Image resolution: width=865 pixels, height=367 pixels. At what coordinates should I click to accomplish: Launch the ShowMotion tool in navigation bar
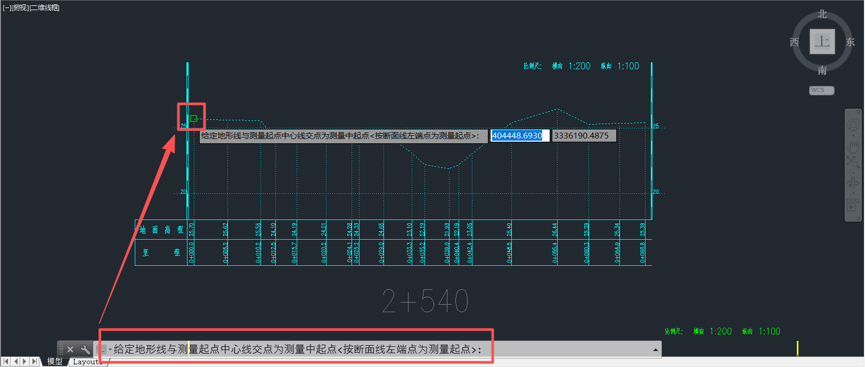[x=853, y=204]
